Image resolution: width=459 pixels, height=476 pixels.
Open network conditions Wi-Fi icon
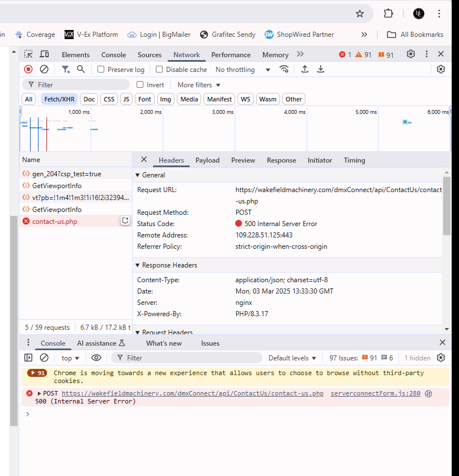click(x=284, y=69)
